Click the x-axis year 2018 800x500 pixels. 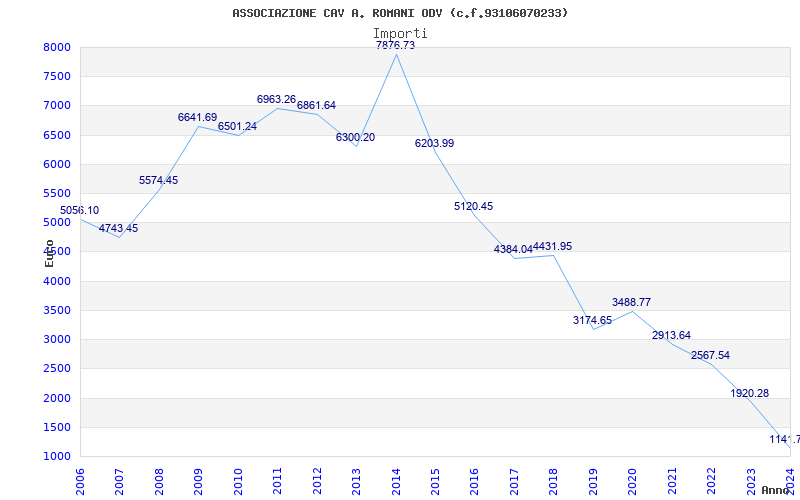click(x=554, y=482)
